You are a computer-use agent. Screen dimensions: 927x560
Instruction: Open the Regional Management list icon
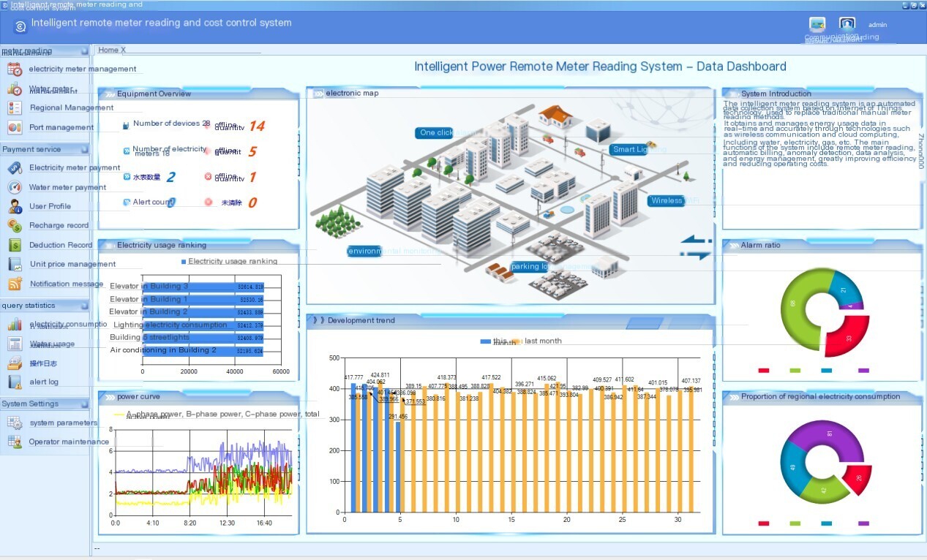coord(15,108)
